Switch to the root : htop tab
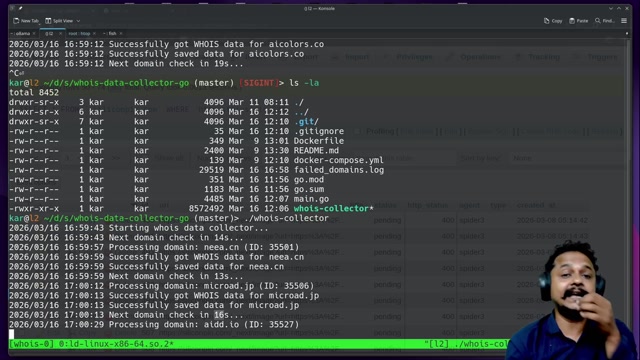 (x=79, y=33)
